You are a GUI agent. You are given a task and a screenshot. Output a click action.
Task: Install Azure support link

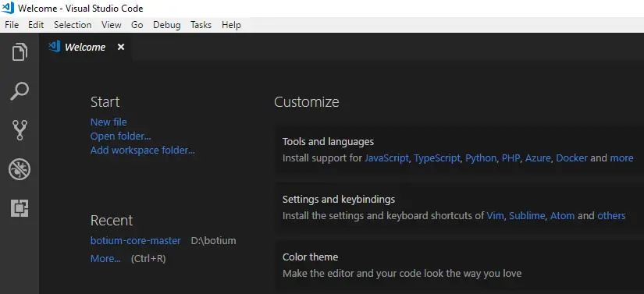pyautogui.click(x=538, y=158)
